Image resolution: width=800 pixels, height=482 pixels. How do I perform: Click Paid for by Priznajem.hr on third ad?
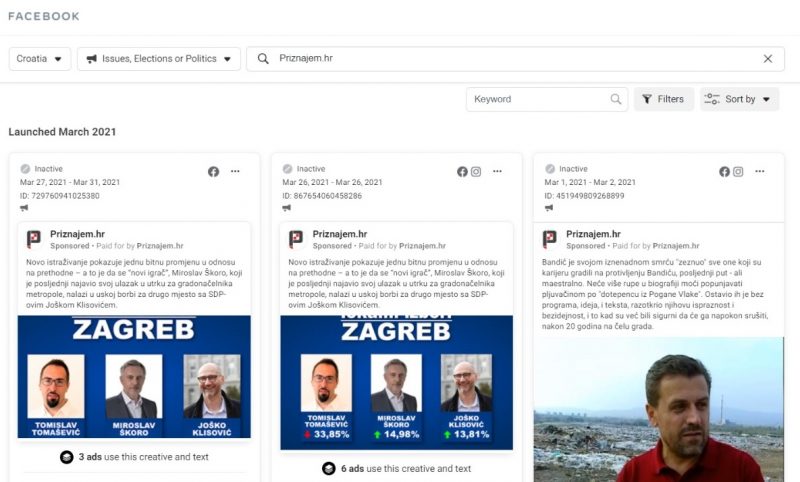click(x=656, y=246)
